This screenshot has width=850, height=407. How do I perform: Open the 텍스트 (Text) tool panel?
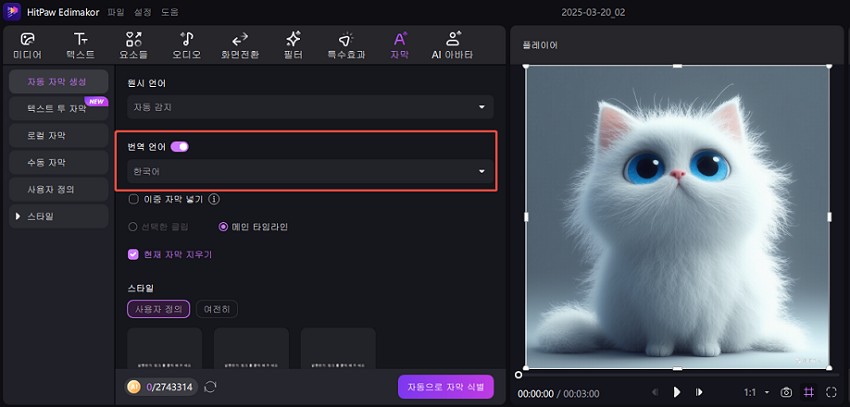[x=80, y=46]
